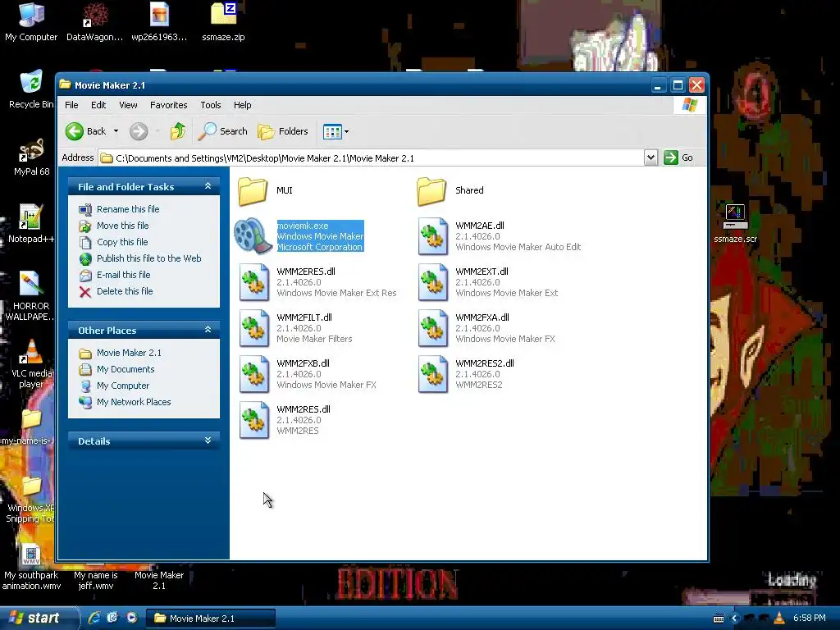The width and height of the screenshot is (840, 630).
Task: Select the WMM2FXB.dll file icon
Action: (254, 374)
